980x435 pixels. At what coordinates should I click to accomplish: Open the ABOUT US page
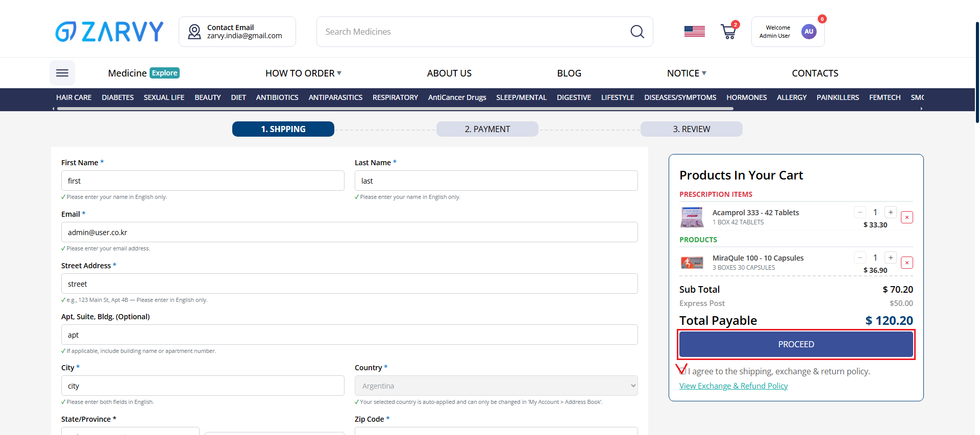[x=449, y=73]
